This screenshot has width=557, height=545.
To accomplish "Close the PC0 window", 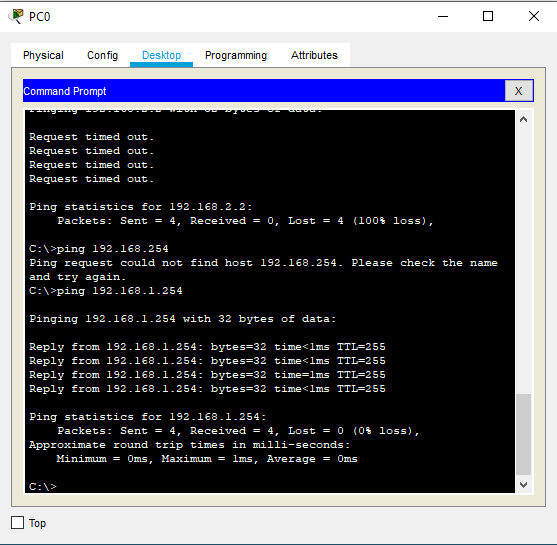I will tap(534, 16).
